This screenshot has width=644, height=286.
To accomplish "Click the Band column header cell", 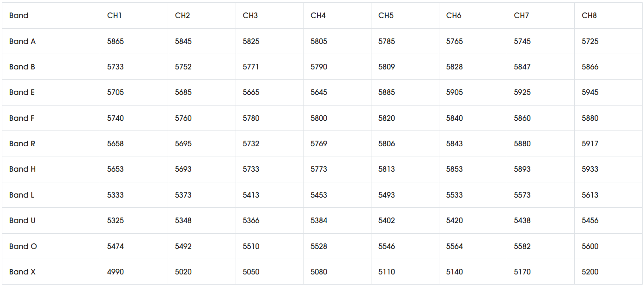I will [x=19, y=16].
